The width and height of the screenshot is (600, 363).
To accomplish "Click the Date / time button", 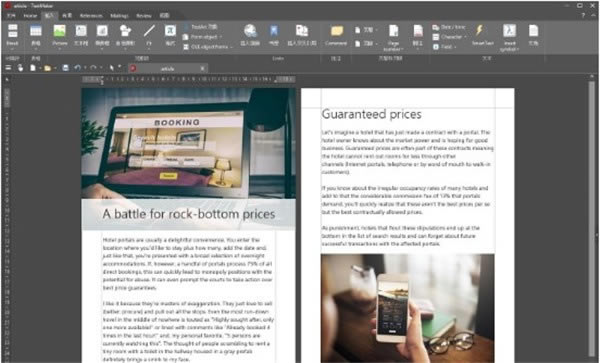I will pyautogui.click(x=449, y=27).
